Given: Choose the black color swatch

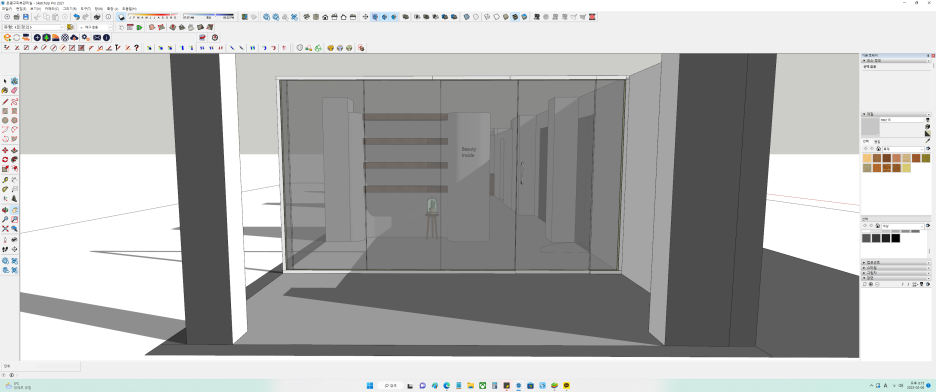Looking at the screenshot, I should pos(895,238).
